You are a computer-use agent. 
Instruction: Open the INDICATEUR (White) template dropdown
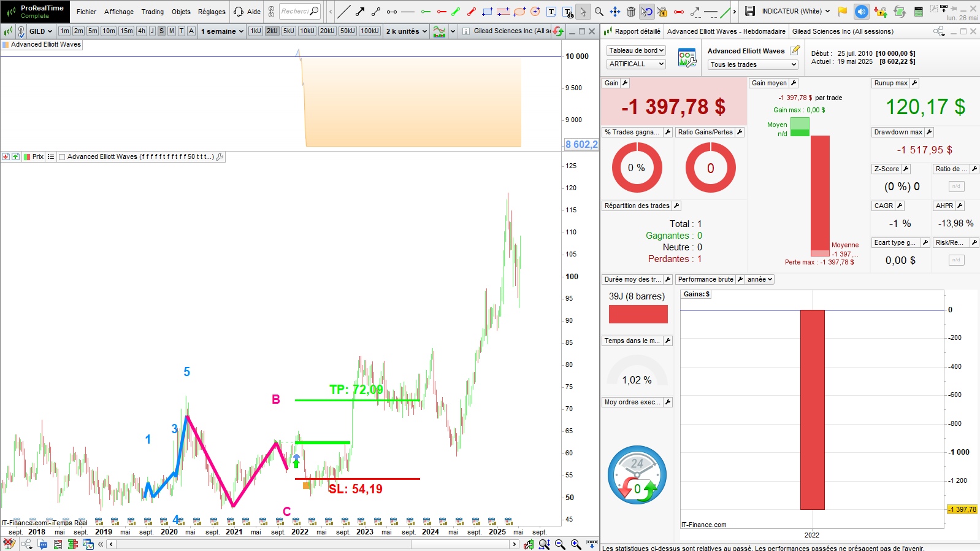pyautogui.click(x=795, y=11)
